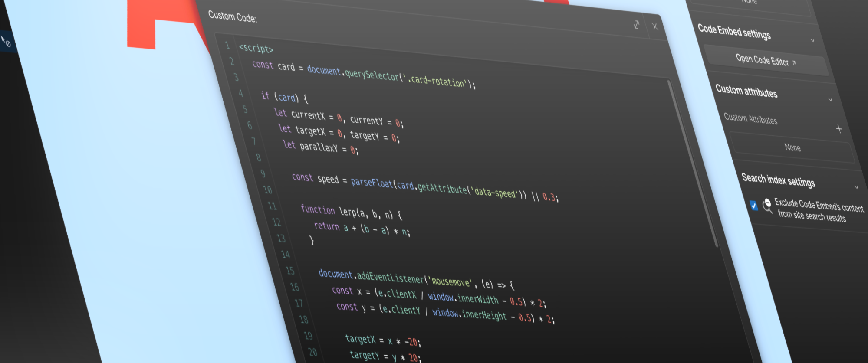The image size is (868, 363).
Task: Uncheck Exclude Code Embed's content checkbox
Action: pyautogui.click(x=754, y=205)
